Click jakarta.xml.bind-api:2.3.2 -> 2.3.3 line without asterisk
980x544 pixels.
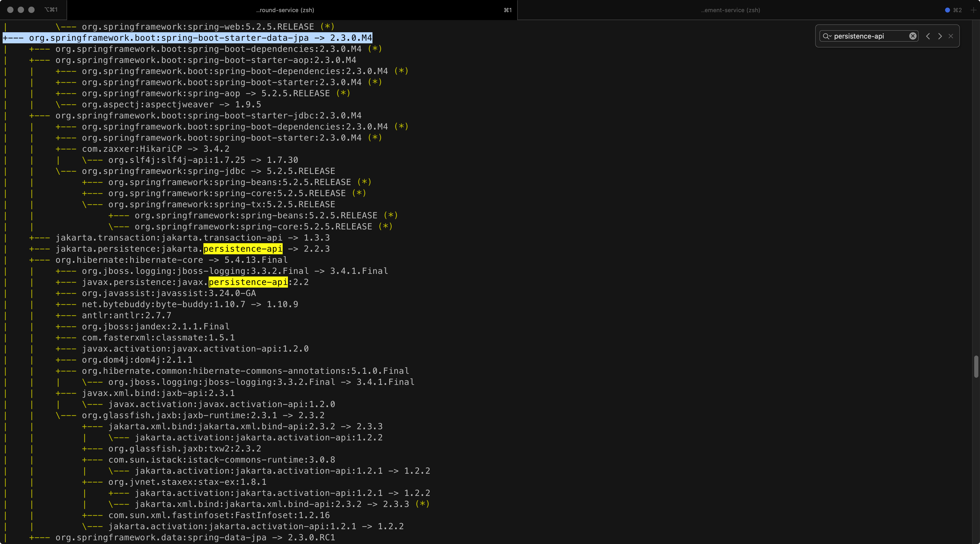(245, 426)
